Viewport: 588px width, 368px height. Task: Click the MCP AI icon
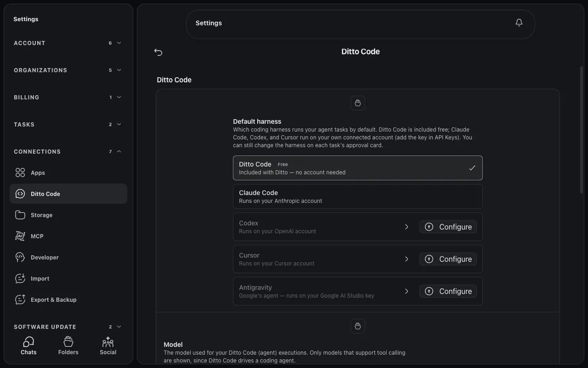20,236
